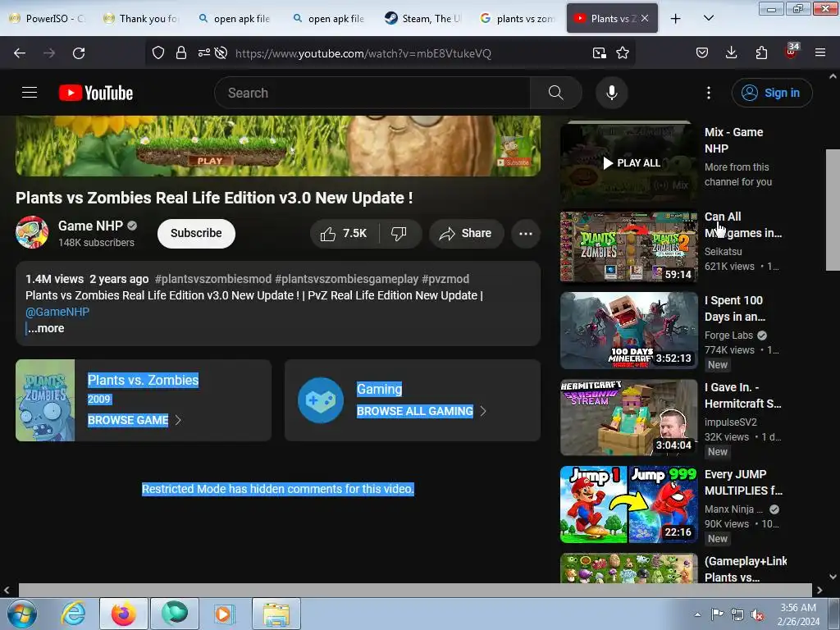Open Windows Media Player from taskbar
The image size is (840, 630).
click(x=224, y=614)
